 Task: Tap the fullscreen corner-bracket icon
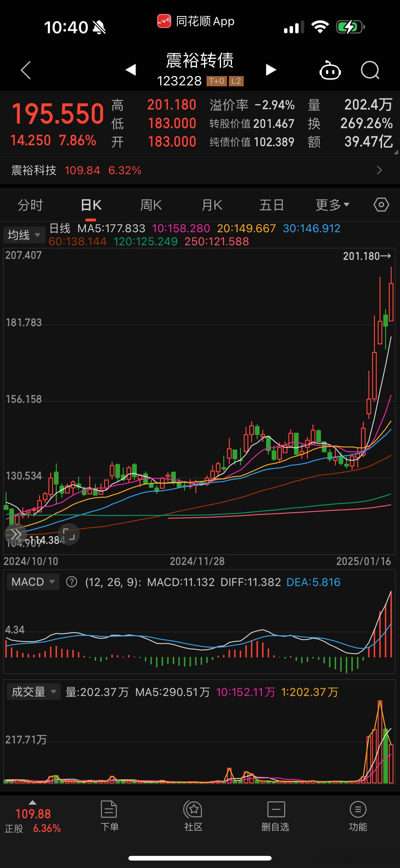[69, 534]
